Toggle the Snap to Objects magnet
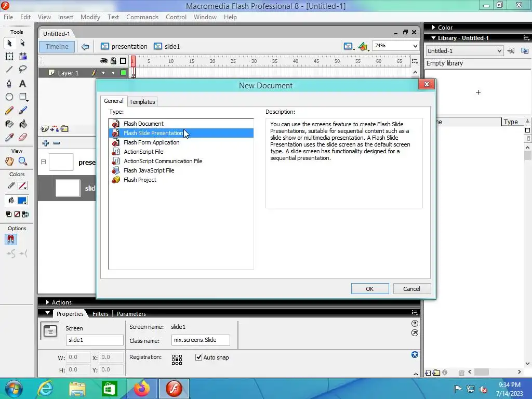This screenshot has height=399, width=532. 10,240
